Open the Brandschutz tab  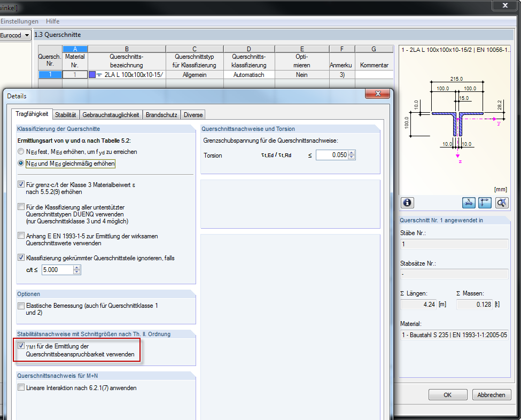(161, 115)
